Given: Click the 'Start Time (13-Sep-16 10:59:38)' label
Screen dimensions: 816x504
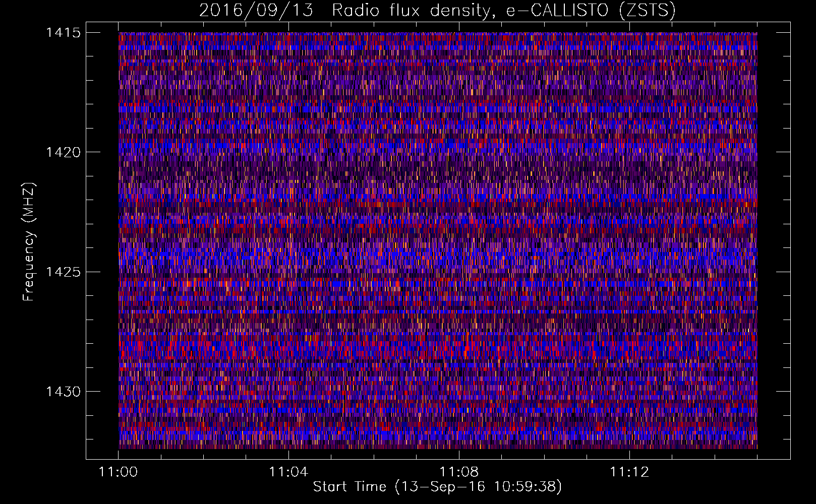Looking at the screenshot, I should (437, 487).
